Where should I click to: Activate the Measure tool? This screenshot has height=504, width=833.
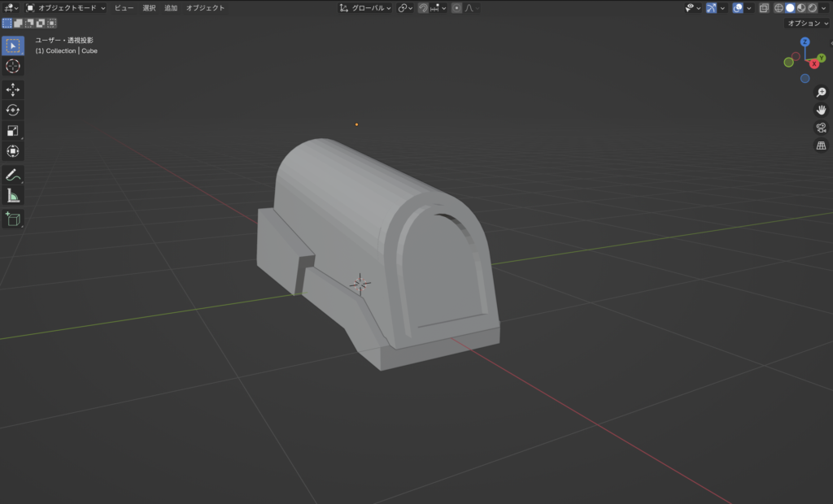click(x=13, y=195)
